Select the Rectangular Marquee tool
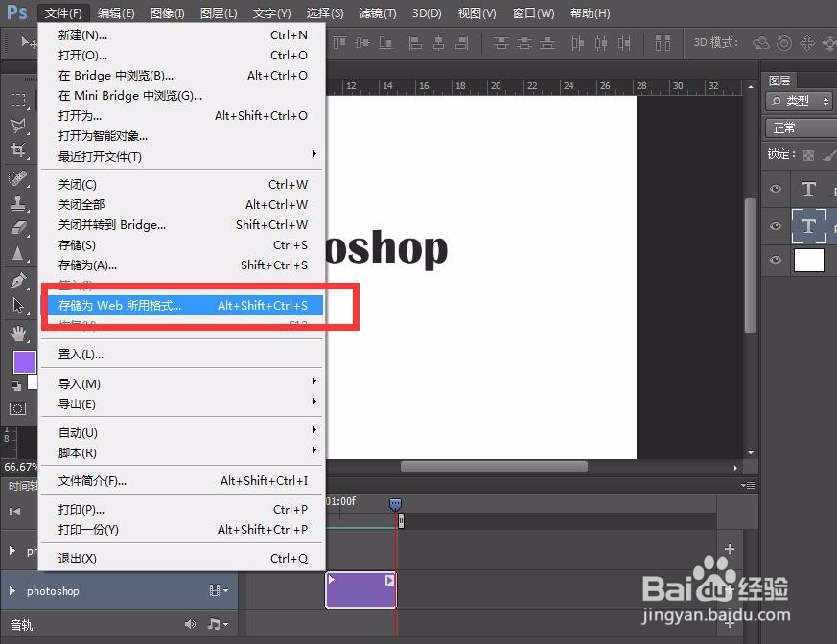 pyautogui.click(x=18, y=101)
